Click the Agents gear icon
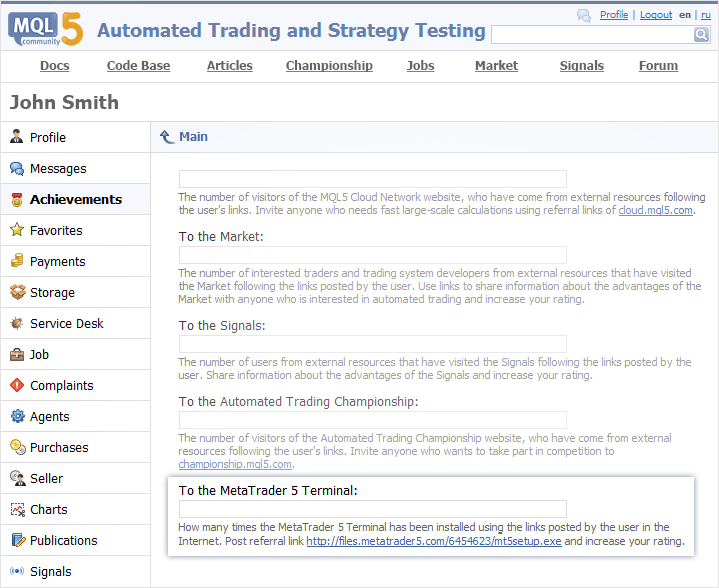This screenshot has height=588, width=719. click(x=17, y=417)
